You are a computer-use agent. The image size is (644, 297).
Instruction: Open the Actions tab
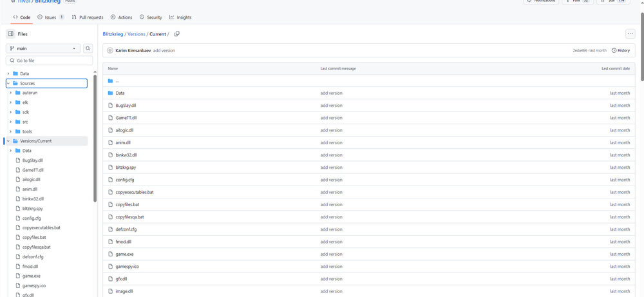(122, 17)
